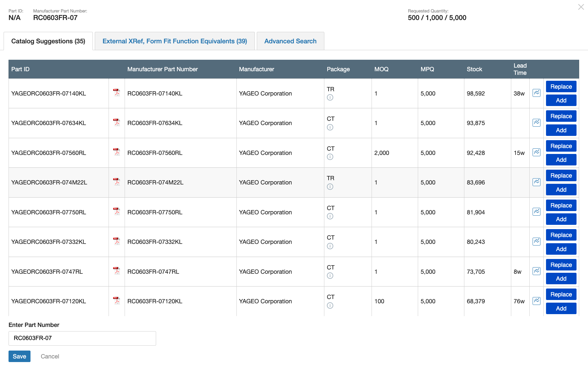Add part RC0603FR-0747RL

(561, 279)
